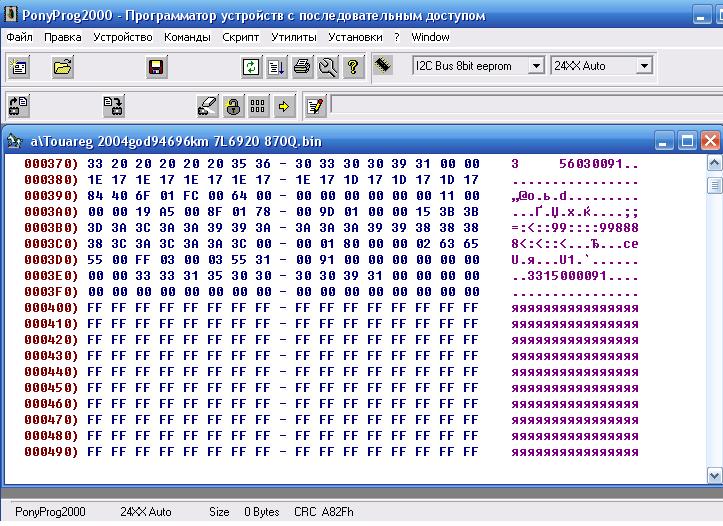Click the Erase device eraser icon
This screenshot has width=723, height=526.
click(207, 106)
